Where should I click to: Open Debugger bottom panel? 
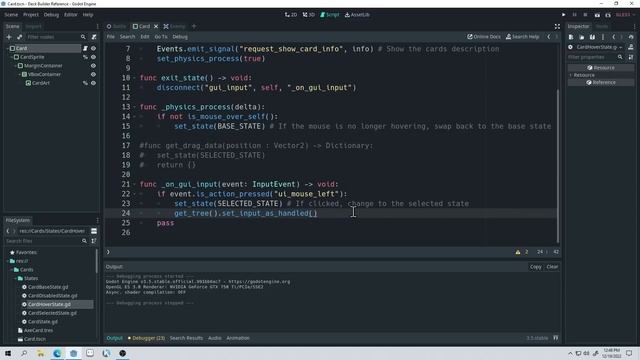(x=147, y=338)
